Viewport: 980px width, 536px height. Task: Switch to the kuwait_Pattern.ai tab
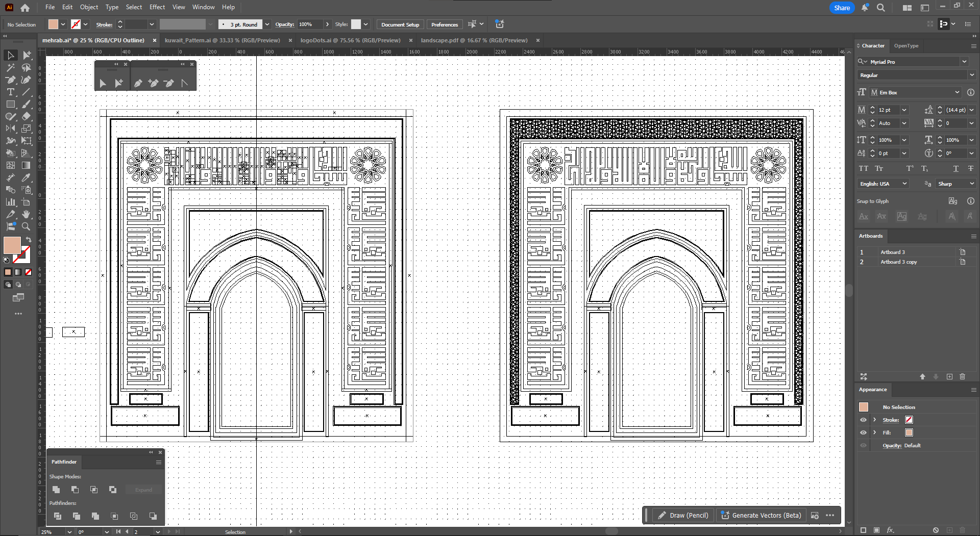[222, 40]
